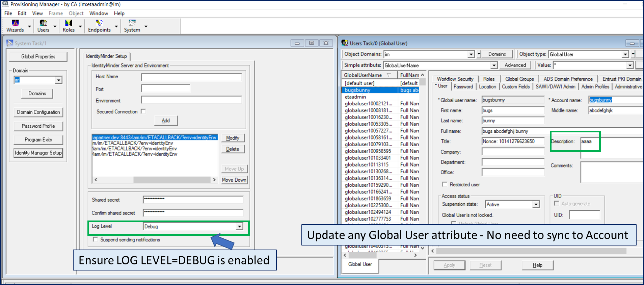644x285 pixels.
Task: Switch to the Global Groups tab
Action: pos(519,79)
